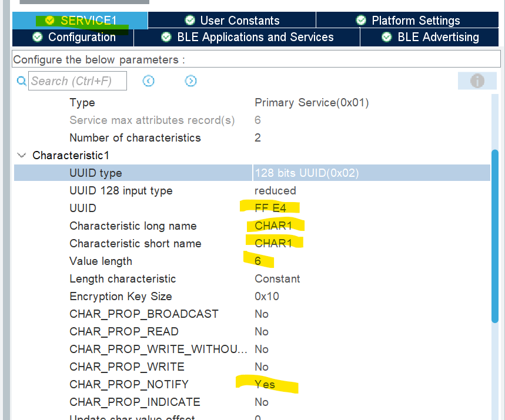Open UUID 128 input type 'reduced' value
This screenshot has height=420, width=505.
coord(275,190)
